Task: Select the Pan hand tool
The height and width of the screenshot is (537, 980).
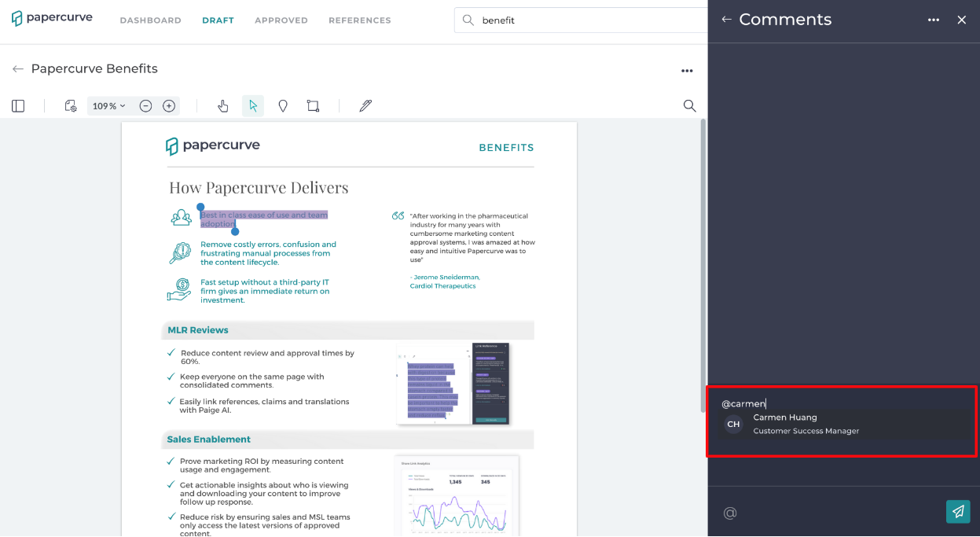Action: click(223, 106)
